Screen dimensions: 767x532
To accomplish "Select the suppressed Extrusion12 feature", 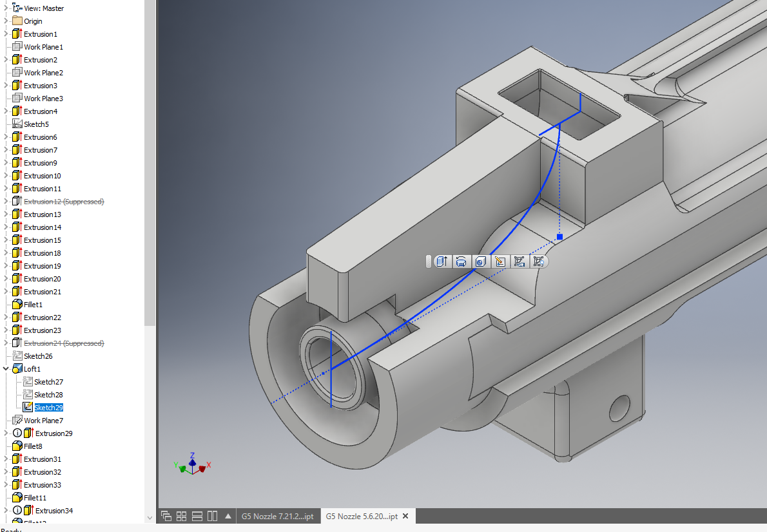I will [x=63, y=201].
